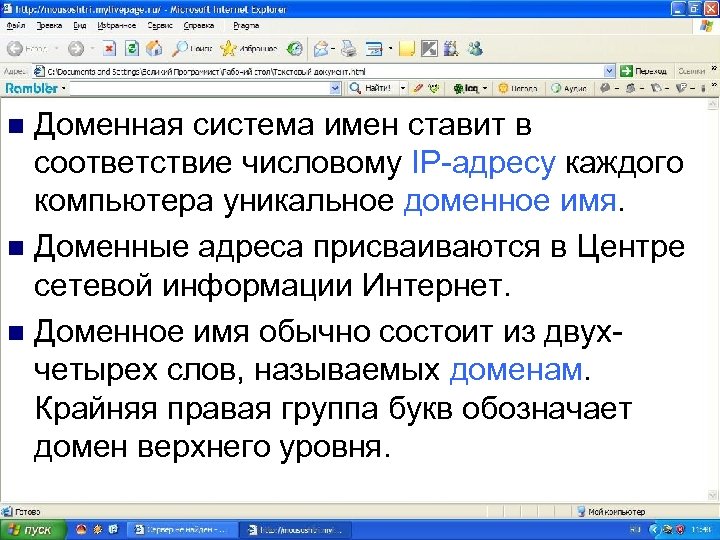The width and height of the screenshot is (720, 540).
Task: Click the yellow note toolbar icon
Action: pyautogui.click(x=407, y=48)
